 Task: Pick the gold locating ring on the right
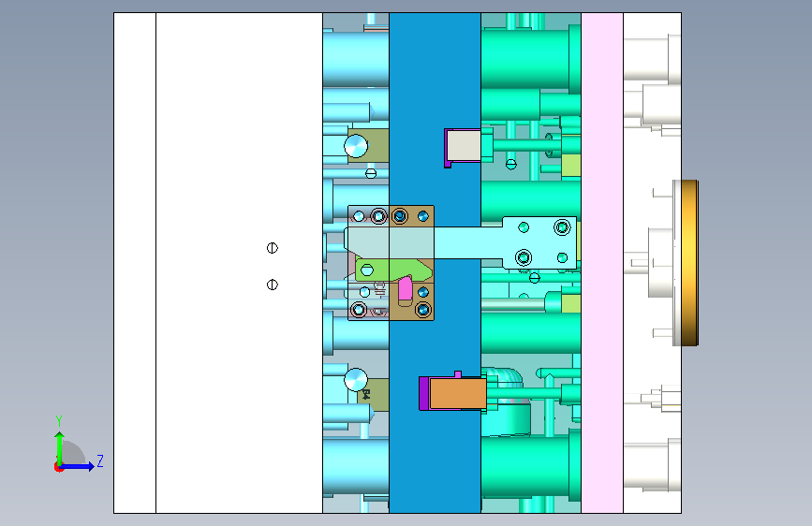690,262
